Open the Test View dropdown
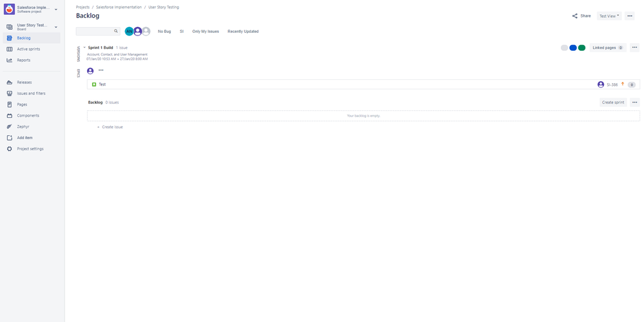 [x=609, y=16]
